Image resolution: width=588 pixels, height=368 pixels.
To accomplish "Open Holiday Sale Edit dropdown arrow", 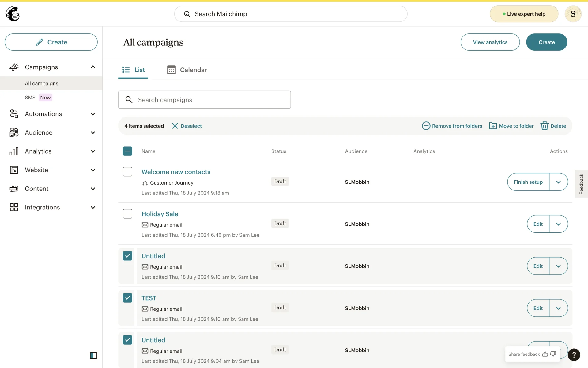I will pyautogui.click(x=558, y=224).
